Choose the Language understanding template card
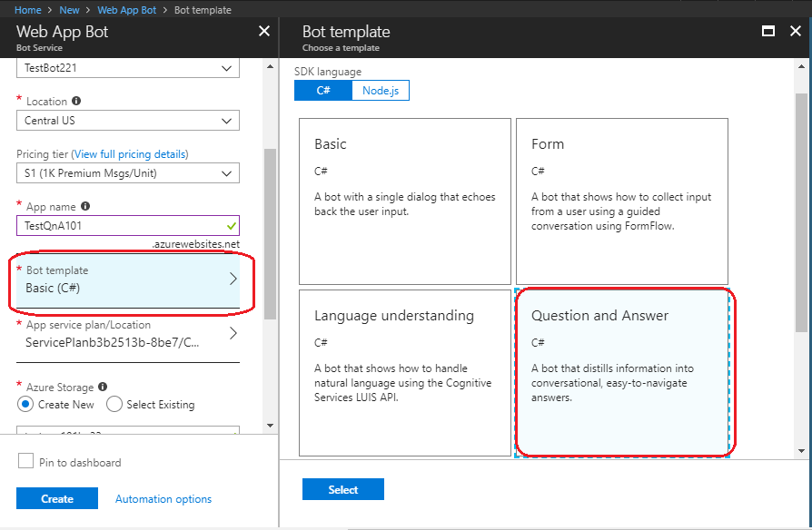The image size is (812, 530). tap(405, 373)
